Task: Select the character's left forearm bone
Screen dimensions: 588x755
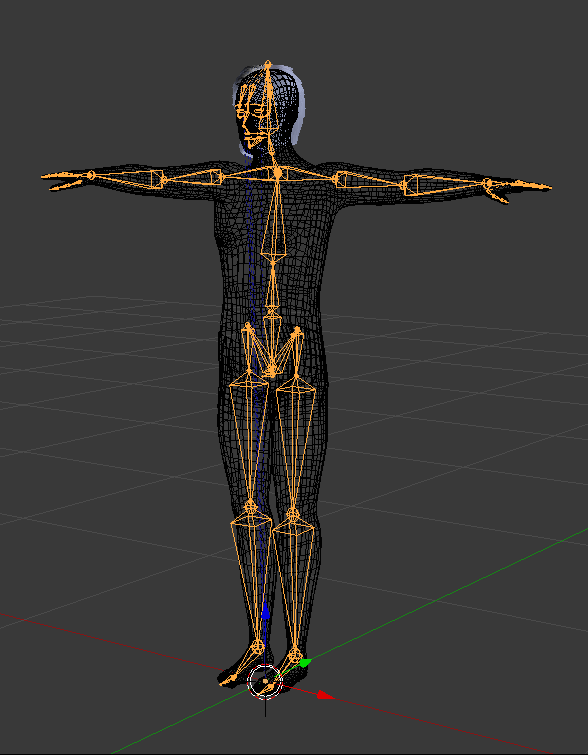Action: pyautogui.click(x=445, y=185)
